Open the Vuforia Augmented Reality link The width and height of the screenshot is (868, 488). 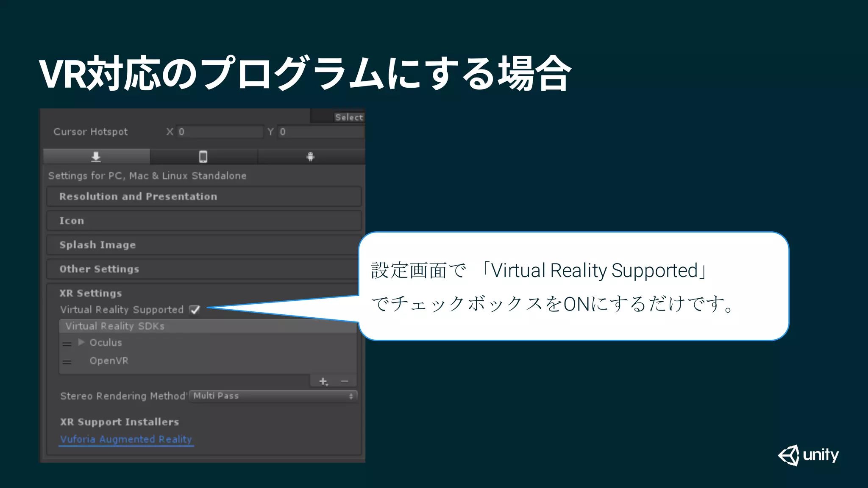tap(126, 439)
